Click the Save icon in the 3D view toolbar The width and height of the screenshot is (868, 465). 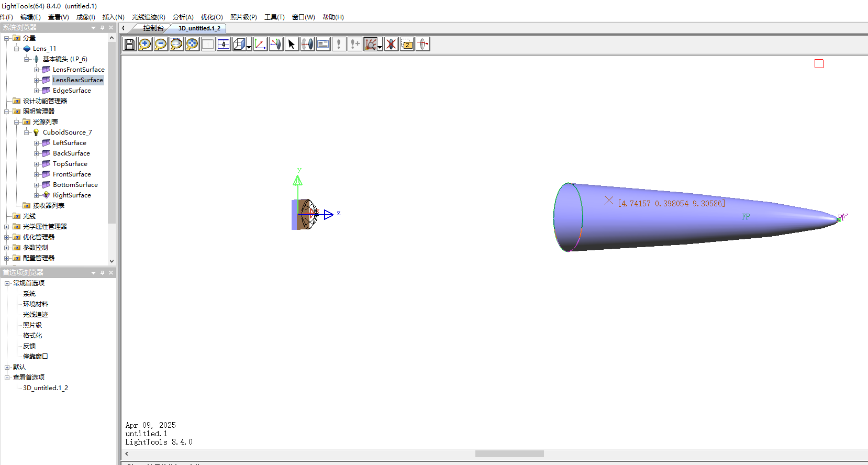pyautogui.click(x=129, y=45)
